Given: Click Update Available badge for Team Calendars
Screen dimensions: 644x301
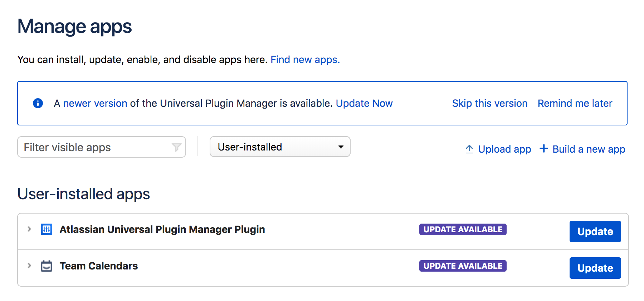Looking at the screenshot, I should [x=463, y=266].
